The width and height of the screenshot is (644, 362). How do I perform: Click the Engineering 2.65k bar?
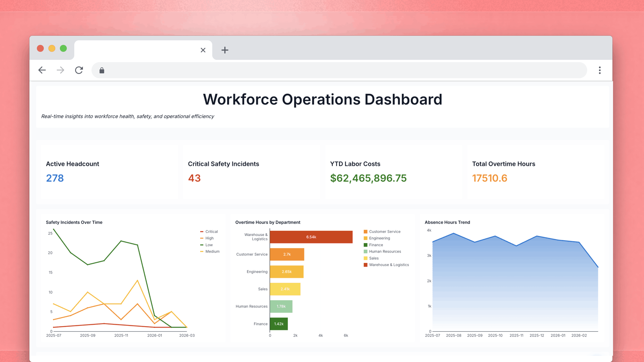(287, 271)
